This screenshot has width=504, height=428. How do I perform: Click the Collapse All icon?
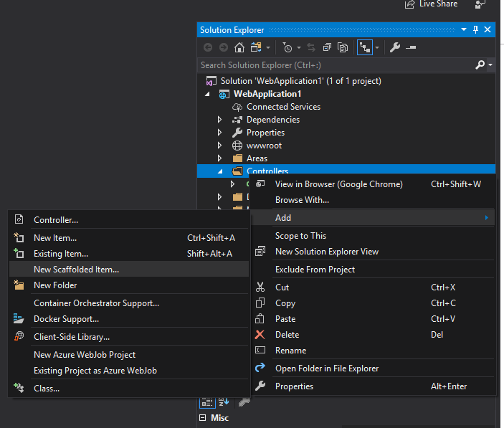(327, 47)
